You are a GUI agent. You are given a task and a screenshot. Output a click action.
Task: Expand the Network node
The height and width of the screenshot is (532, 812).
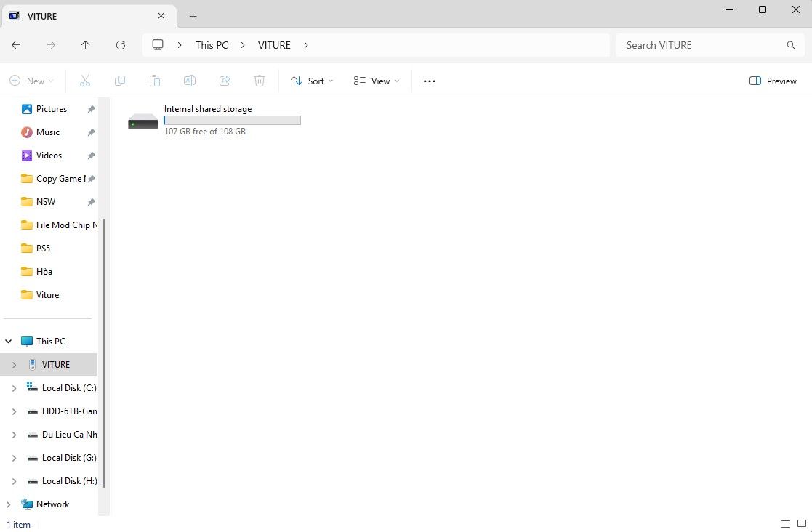pyautogui.click(x=8, y=504)
